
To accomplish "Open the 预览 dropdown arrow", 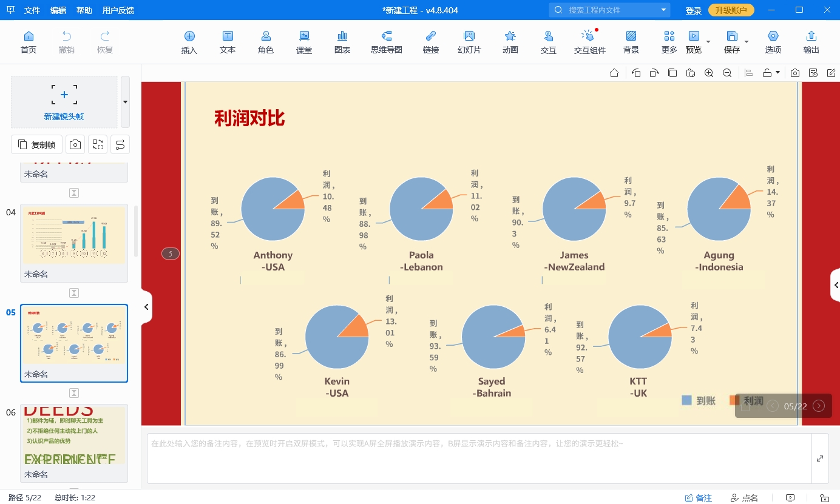I will [708, 42].
